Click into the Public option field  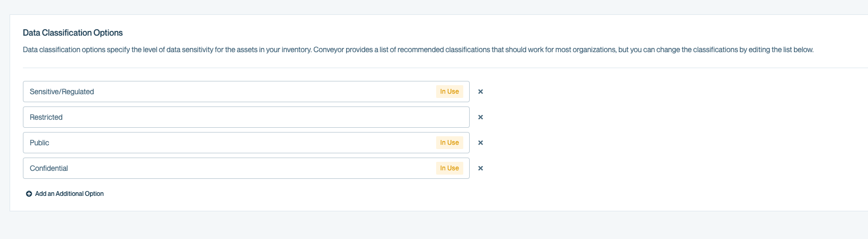point(213,143)
